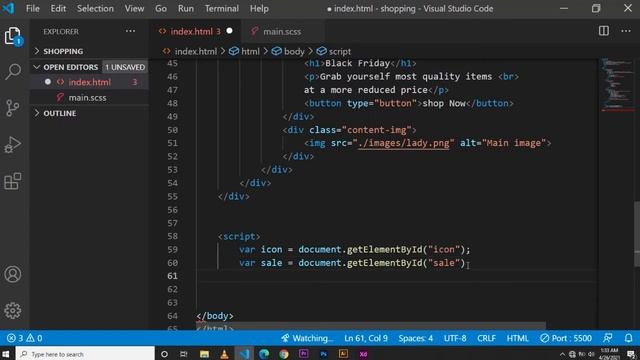Click the split editor right icon
This screenshot has height=360, width=640.
point(604,31)
